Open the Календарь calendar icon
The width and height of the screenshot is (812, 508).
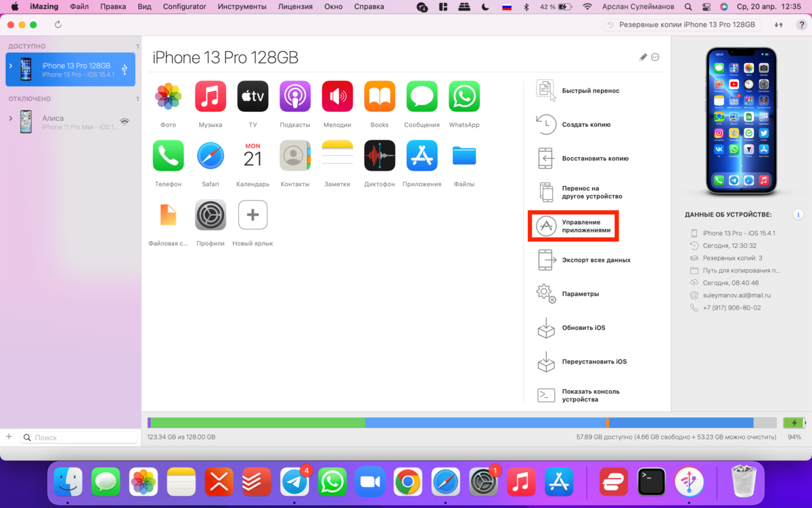pos(252,156)
